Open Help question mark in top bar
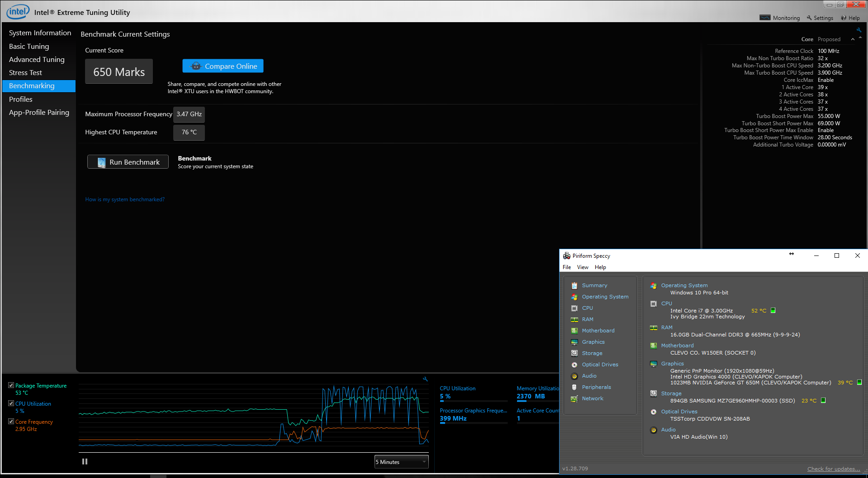Viewport: 868px width, 478px height. click(850, 18)
